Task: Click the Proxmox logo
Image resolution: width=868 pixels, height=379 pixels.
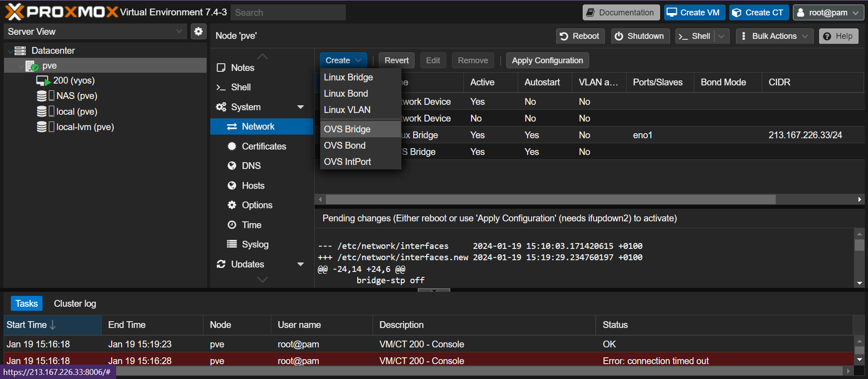Action: (61, 12)
